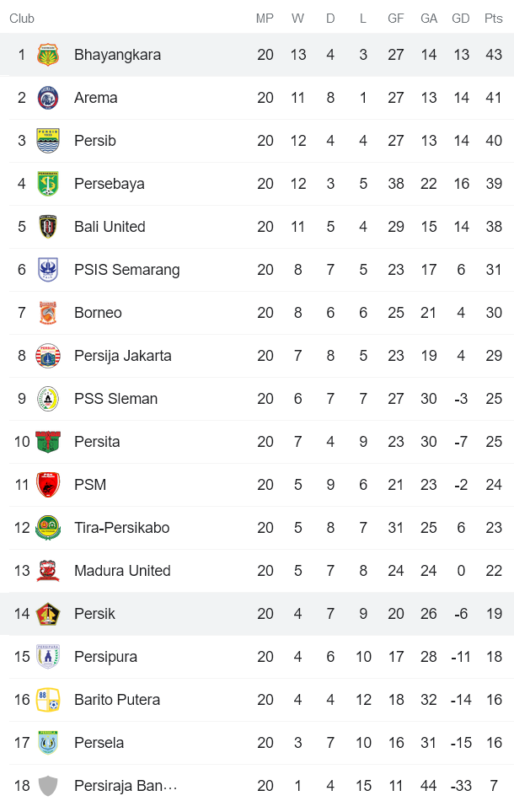Image resolution: width=514 pixels, height=812 pixels.
Task: Click the PSS Sleman club crest
Action: click(48, 398)
